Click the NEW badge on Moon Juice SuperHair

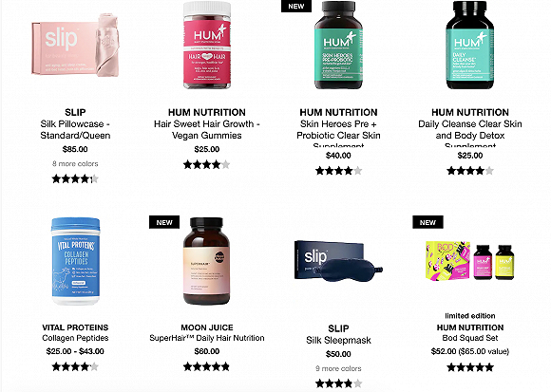[164, 222]
